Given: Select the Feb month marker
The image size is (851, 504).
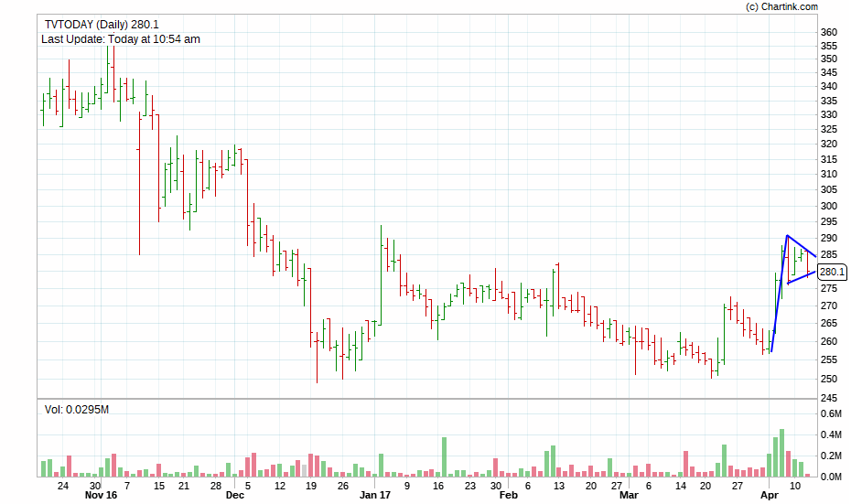Looking at the screenshot, I should click(x=509, y=495).
